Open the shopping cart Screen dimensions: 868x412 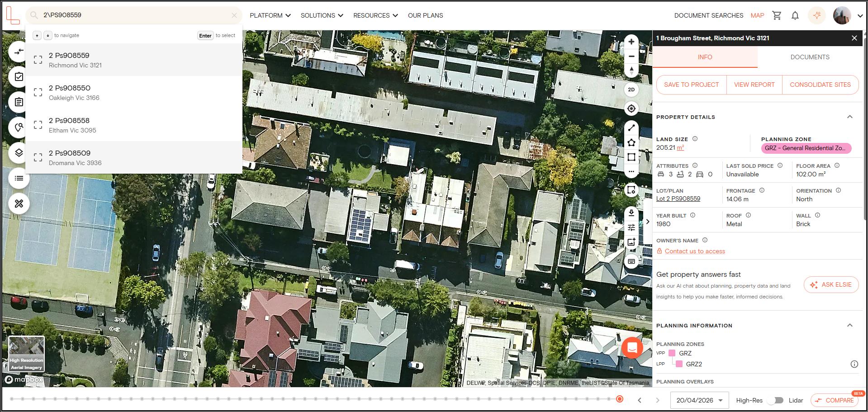(777, 15)
